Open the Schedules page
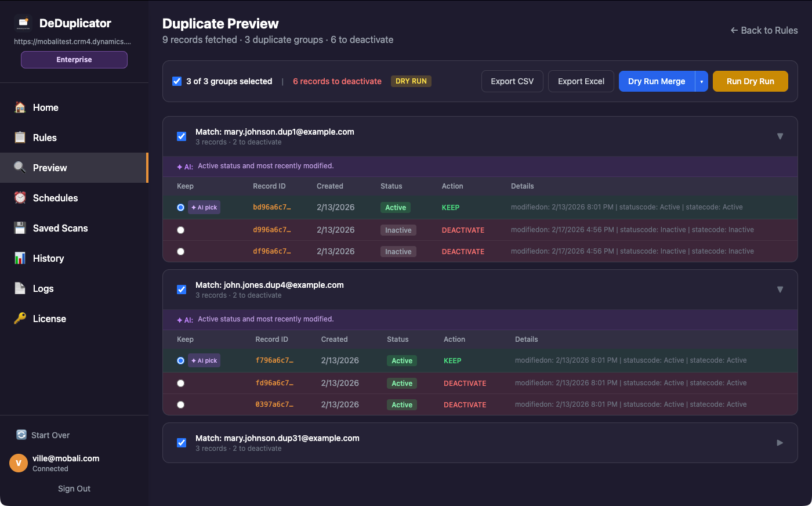The width and height of the screenshot is (812, 506). pyautogui.click(x=74, y=198)
